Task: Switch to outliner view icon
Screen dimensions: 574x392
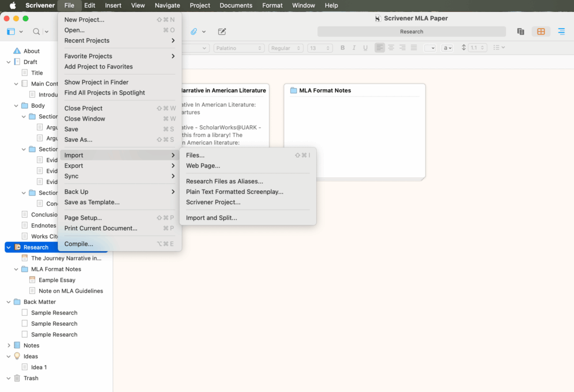Action: [x=561, y=31]
